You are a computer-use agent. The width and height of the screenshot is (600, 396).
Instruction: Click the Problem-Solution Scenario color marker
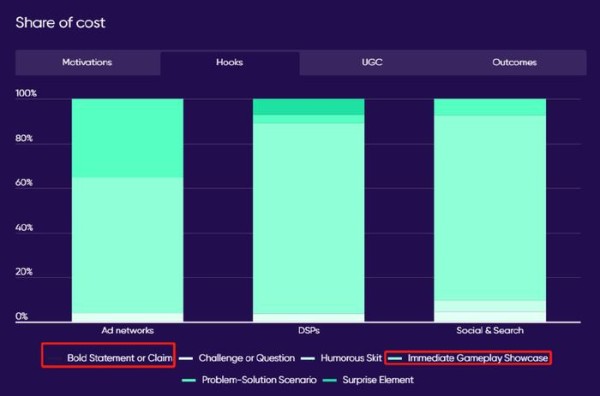pyautogui.click(x=189, y=380)
